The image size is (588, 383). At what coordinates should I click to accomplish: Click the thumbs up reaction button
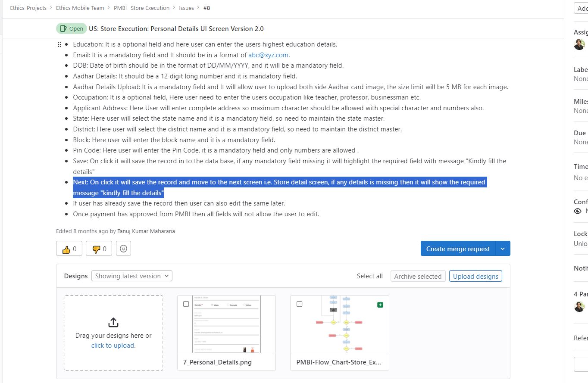click(x=69, y=249)
